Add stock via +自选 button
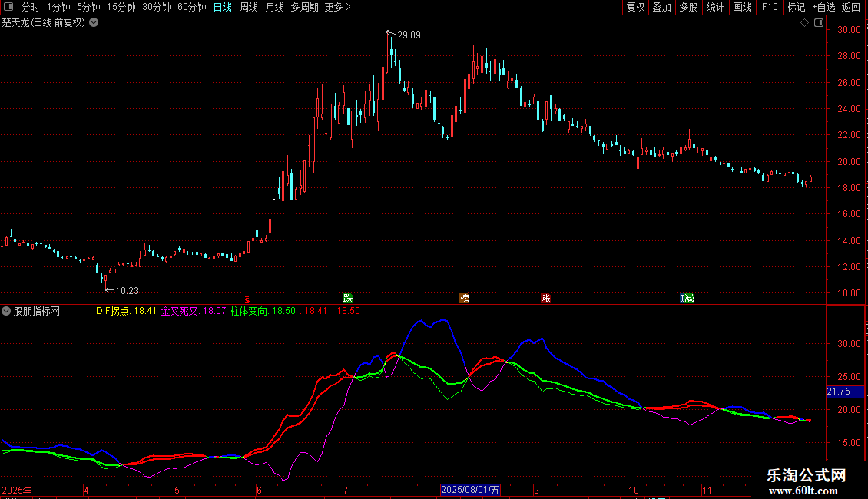868x499 pixels. 823,8
